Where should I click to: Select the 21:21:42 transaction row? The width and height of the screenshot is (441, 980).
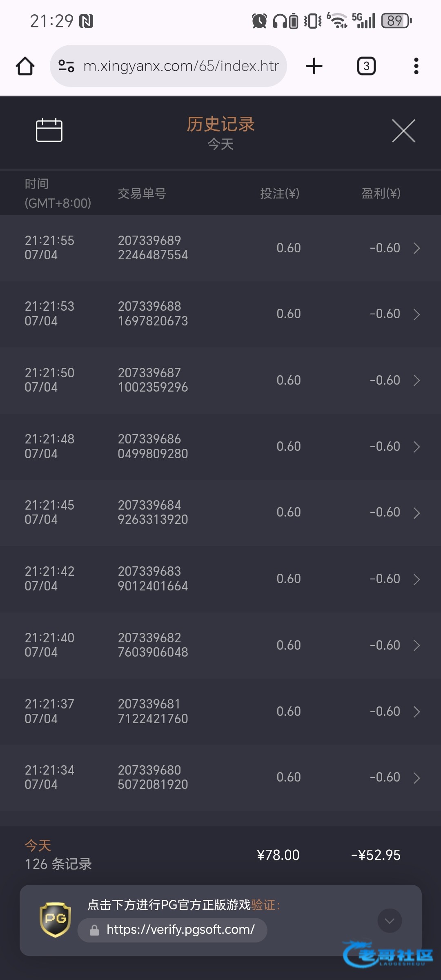point(220,579)
